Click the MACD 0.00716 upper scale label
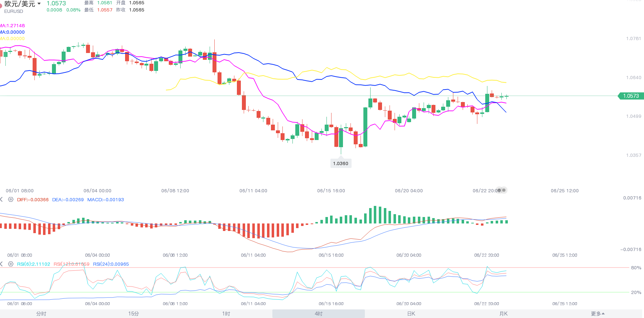The image size is (644, 318). coord(632,198)
